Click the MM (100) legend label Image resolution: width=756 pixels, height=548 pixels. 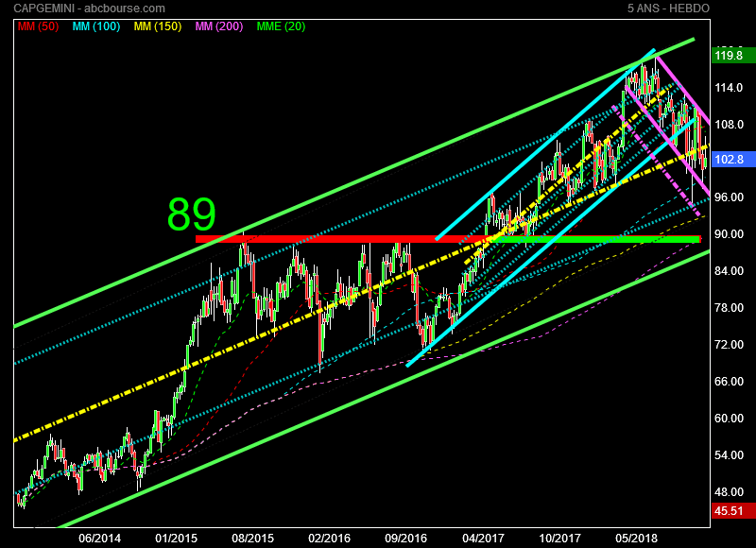96,26
